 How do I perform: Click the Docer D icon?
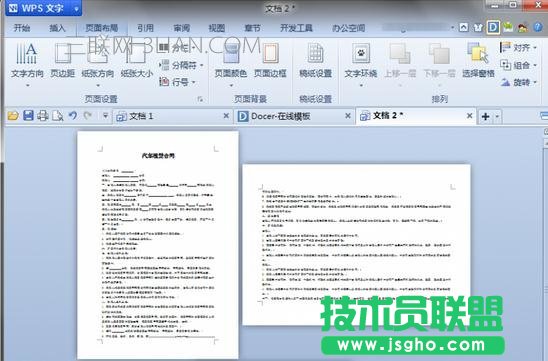493,27
